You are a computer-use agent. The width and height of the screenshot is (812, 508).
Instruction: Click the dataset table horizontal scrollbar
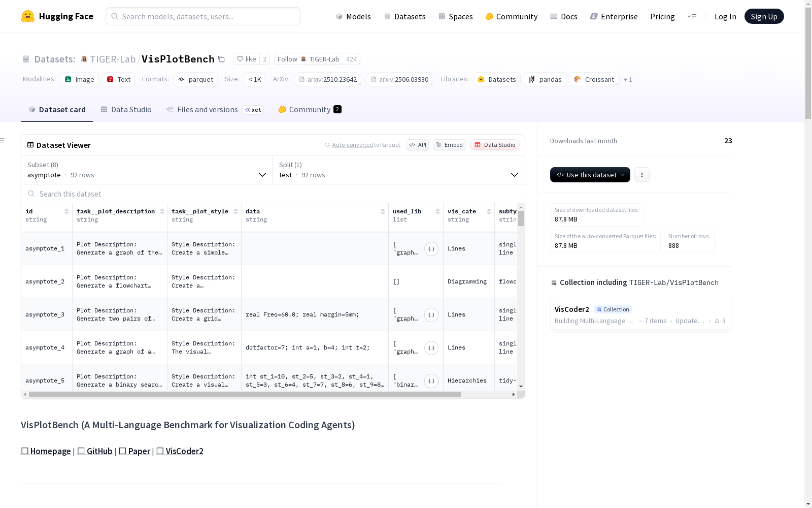coord(245,394)
